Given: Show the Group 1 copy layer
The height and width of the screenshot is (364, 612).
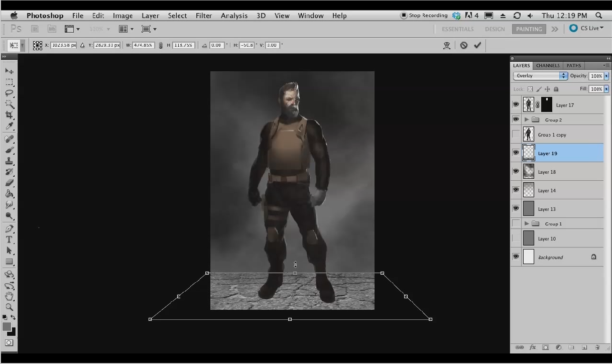Looking at the screenshot, I should 516,135.
